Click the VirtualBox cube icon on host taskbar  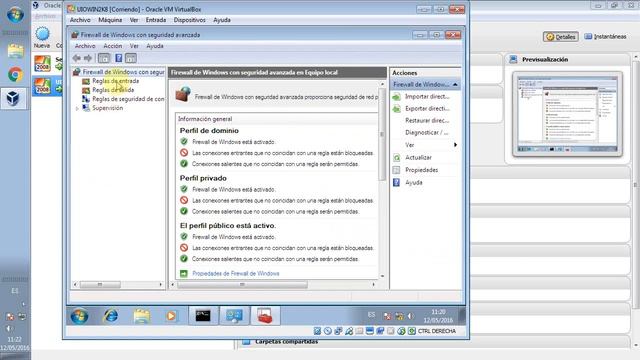point(13,98)
